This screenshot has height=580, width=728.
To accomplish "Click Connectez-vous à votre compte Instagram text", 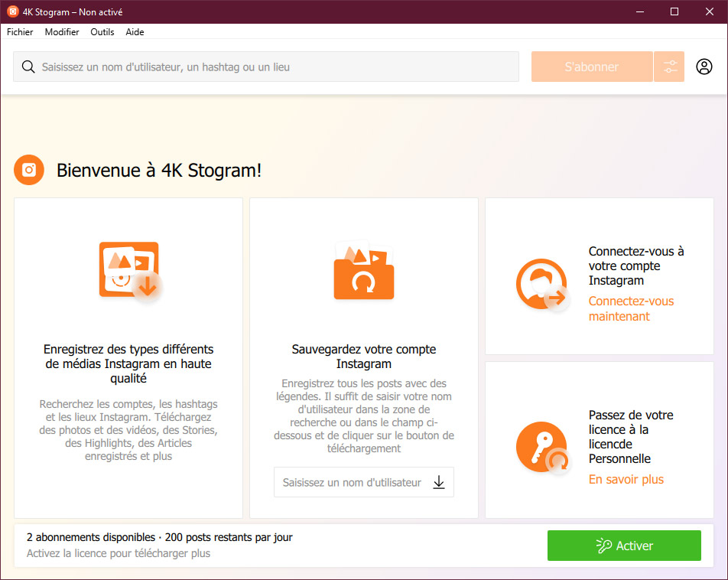I will click(x=636, y=266).
